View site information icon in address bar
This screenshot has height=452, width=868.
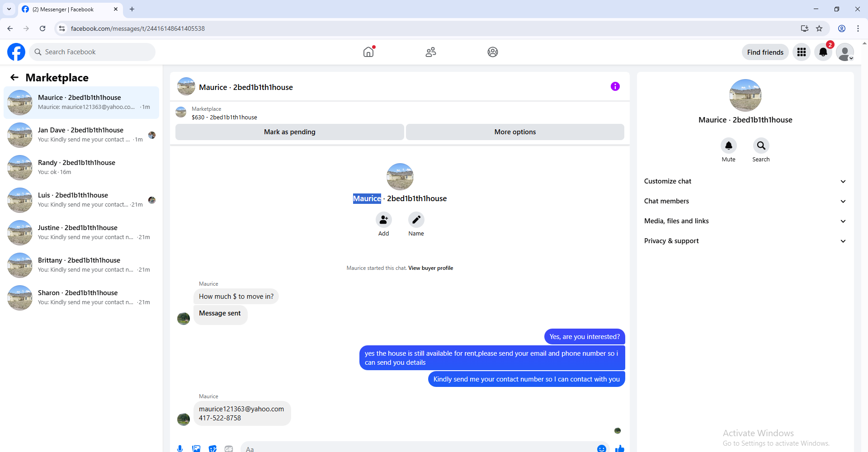click(x=62, y=28)
